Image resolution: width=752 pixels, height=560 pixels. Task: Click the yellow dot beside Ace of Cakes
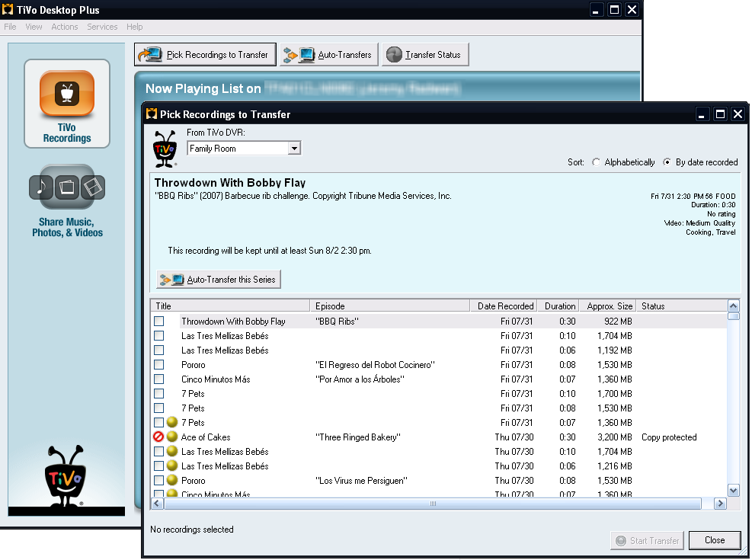pyautogui.click(x=172, y=437)
